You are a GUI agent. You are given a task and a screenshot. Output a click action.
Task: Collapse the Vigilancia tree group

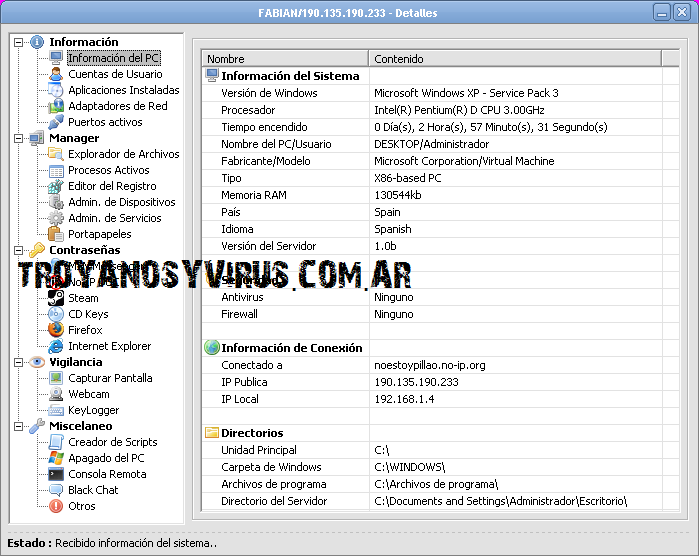[18, 362]
